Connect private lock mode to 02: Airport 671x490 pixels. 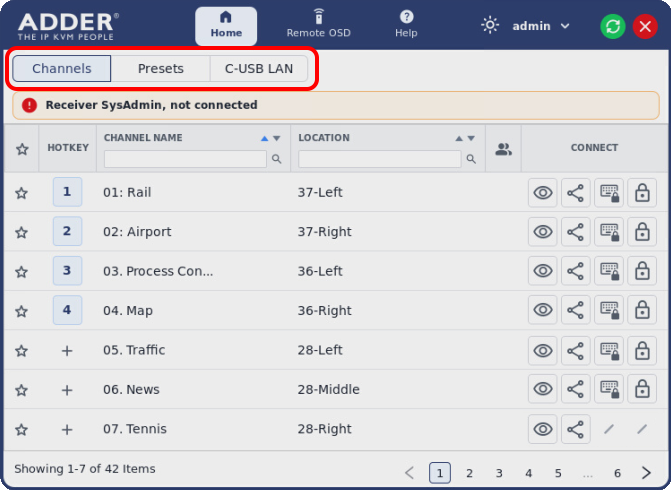[642, 232]
